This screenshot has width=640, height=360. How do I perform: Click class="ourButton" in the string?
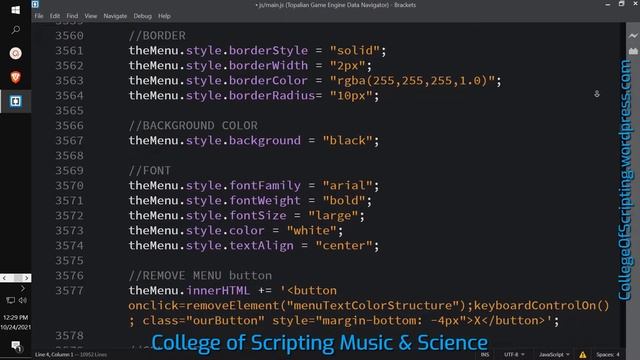point(204,320)
